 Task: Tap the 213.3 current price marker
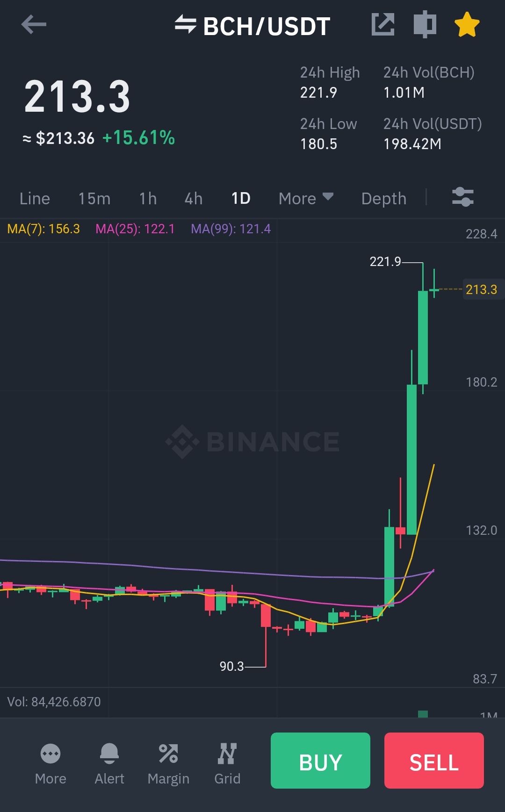482,289
